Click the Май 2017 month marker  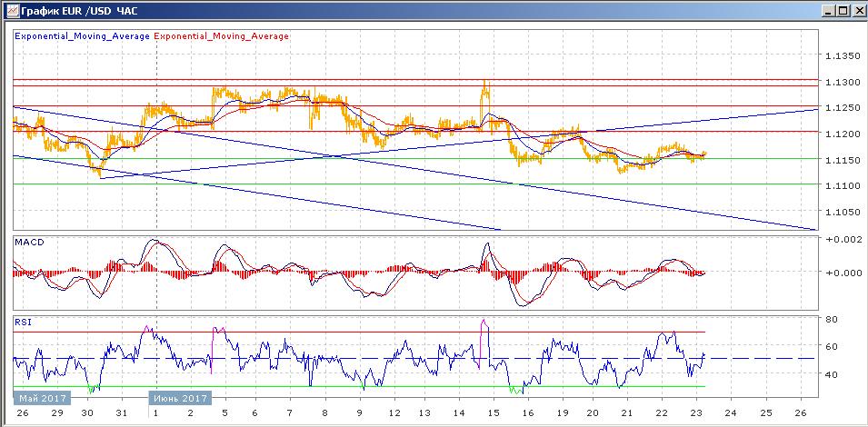[x=35, y=397]
